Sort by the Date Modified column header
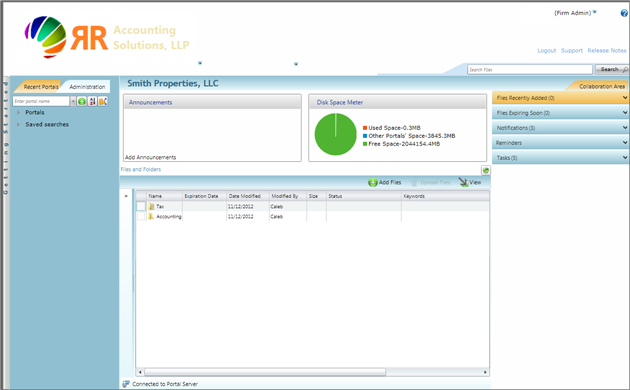Screen dimensions: 630x390 [248, 196]
